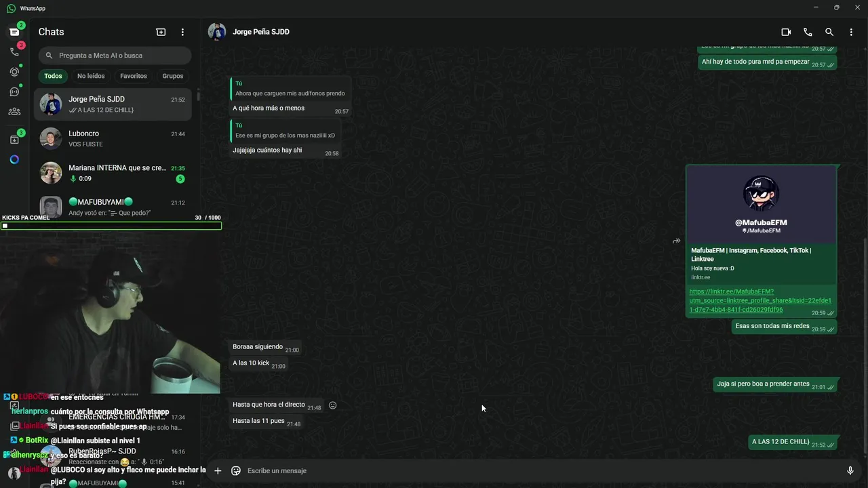Select the 'A LAS 12 DE CHILL}' sent message
Image resolution: width=868 pixels, height=488 pixels.
click(793, 442)
